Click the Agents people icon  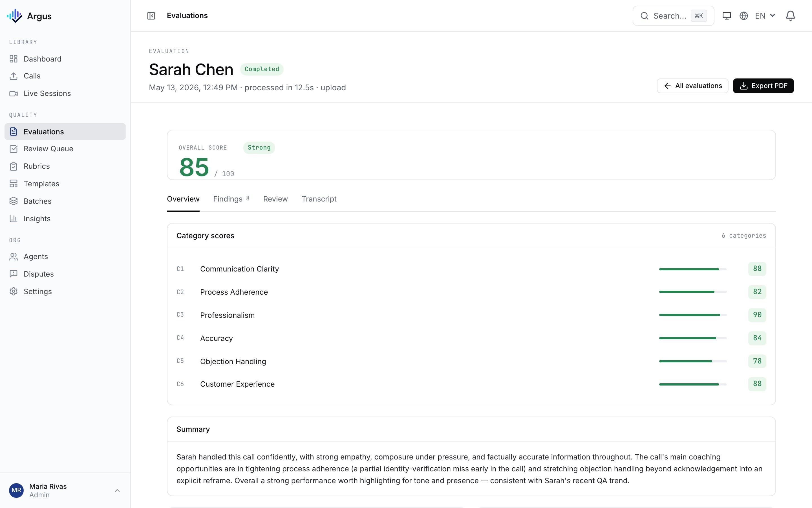(x=14, y=257)
